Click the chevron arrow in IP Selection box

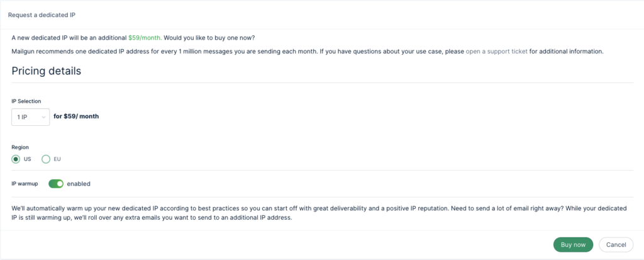click(x=43, y=117)
